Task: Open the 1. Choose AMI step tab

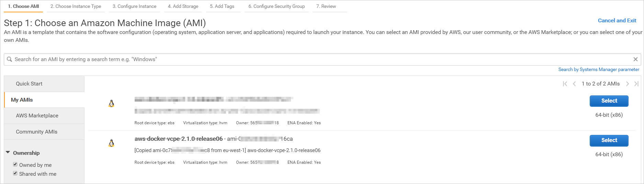Action: click(x=23, y=6)
